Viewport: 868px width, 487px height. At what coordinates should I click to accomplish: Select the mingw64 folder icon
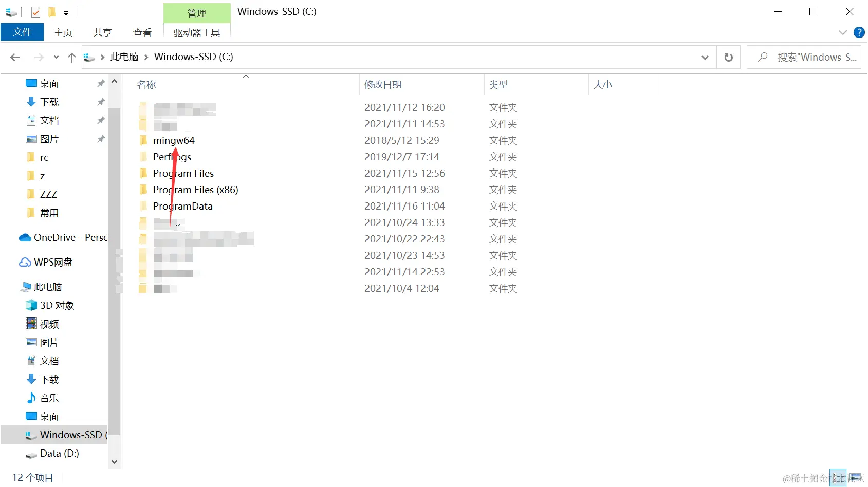(x=143, y=140)
